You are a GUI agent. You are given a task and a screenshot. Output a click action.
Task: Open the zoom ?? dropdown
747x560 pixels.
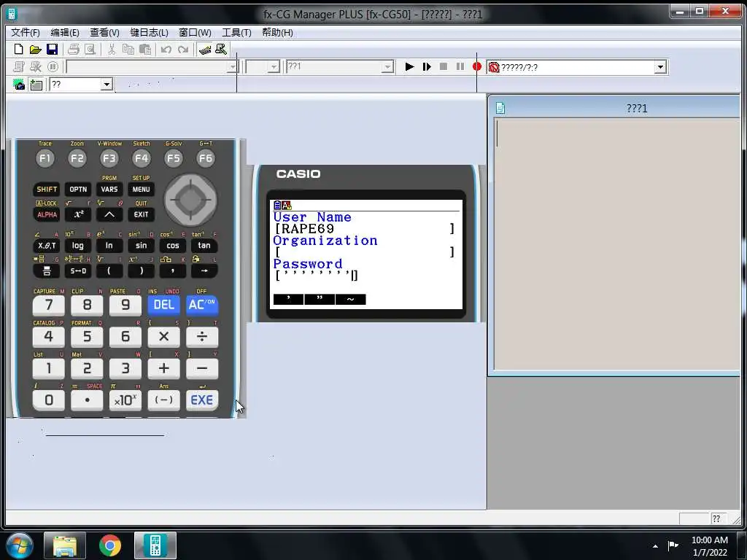coord(107,85)
